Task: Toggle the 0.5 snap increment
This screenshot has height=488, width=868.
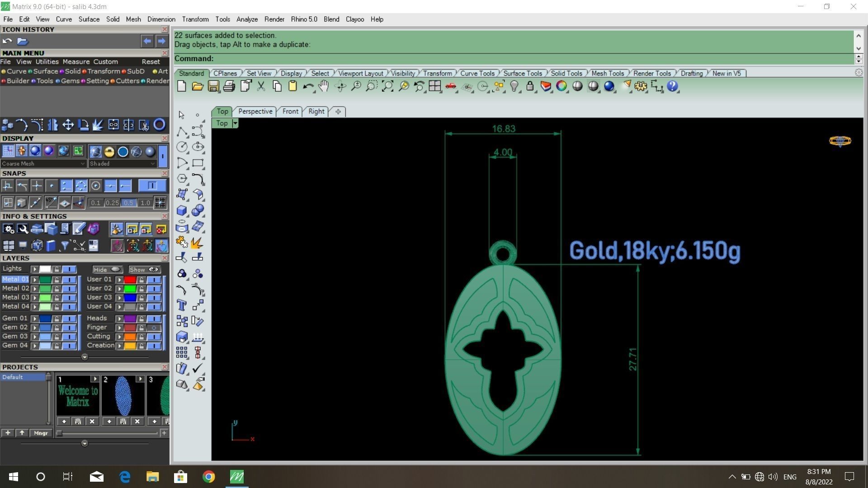Action: pyautogui.click(x=128, y=203)
